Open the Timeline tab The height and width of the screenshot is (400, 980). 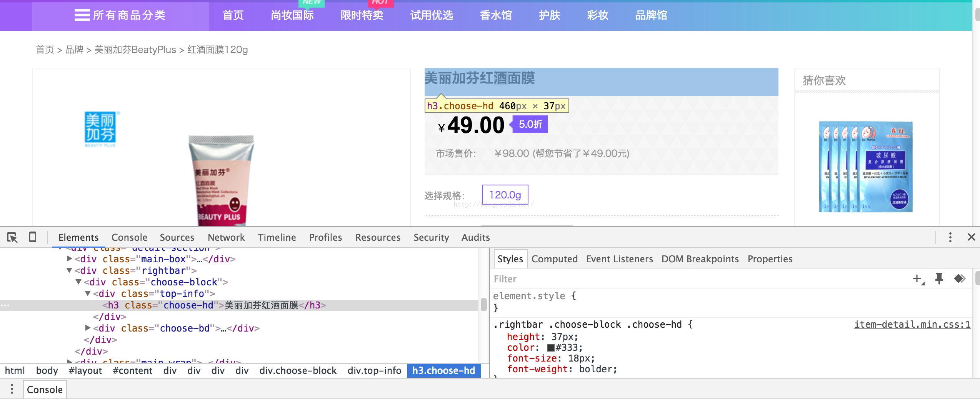[x=277, y=237]
